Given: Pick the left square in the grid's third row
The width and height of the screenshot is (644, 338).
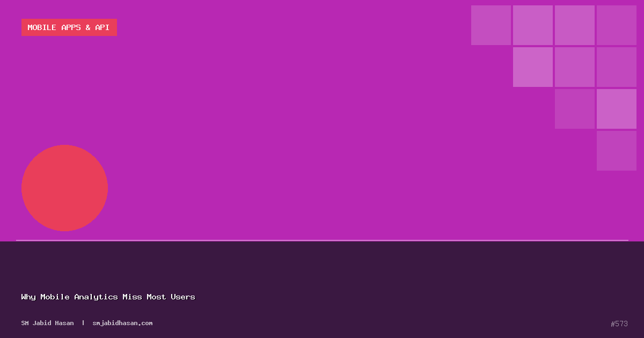Looking at the screenshot, I should pos(574,109).
